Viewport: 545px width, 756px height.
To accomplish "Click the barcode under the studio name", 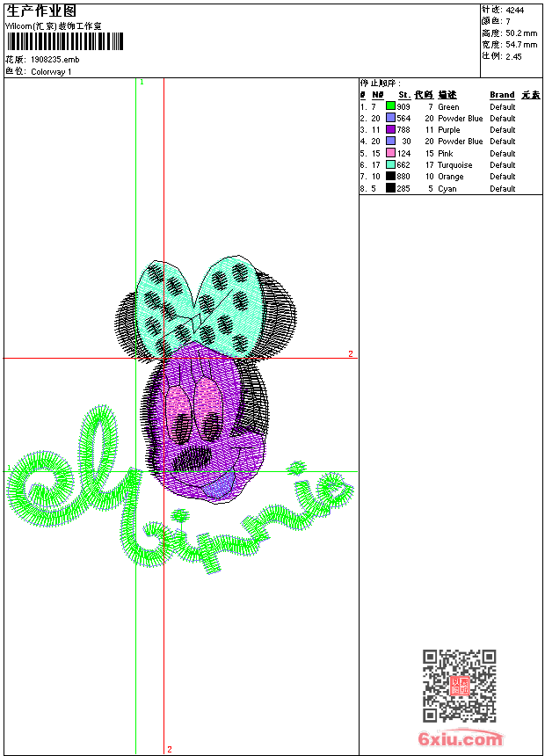I will (65, 41).
